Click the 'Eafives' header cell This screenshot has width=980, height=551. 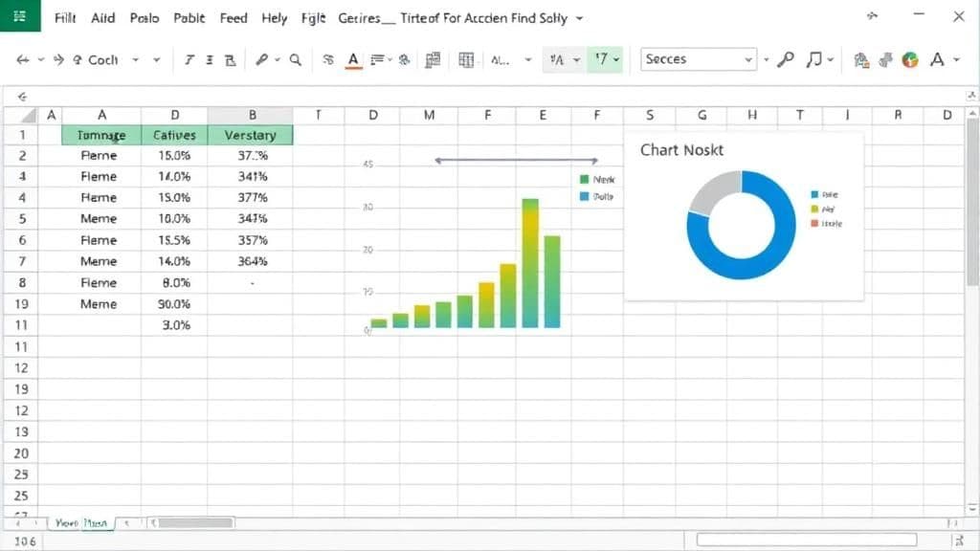(174, 135)
